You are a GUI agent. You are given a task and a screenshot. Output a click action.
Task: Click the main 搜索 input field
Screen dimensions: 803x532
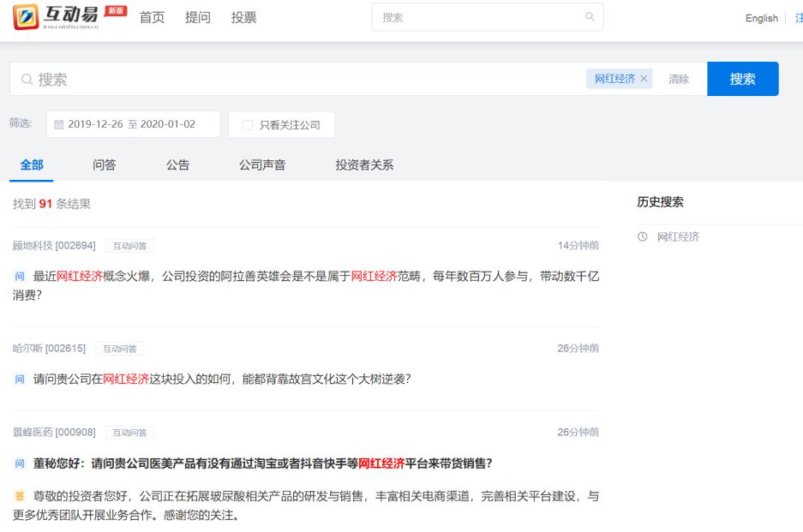click(300, 79)
